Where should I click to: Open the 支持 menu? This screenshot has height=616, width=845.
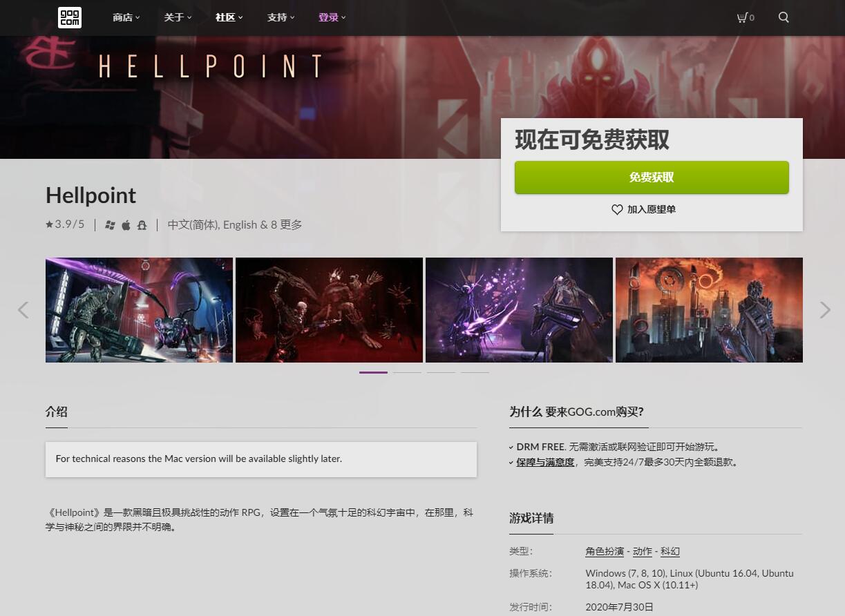coord(281,17)
